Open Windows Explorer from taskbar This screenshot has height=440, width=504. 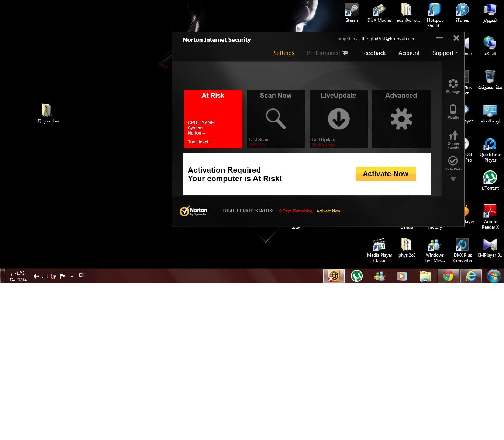pos(425,276)
